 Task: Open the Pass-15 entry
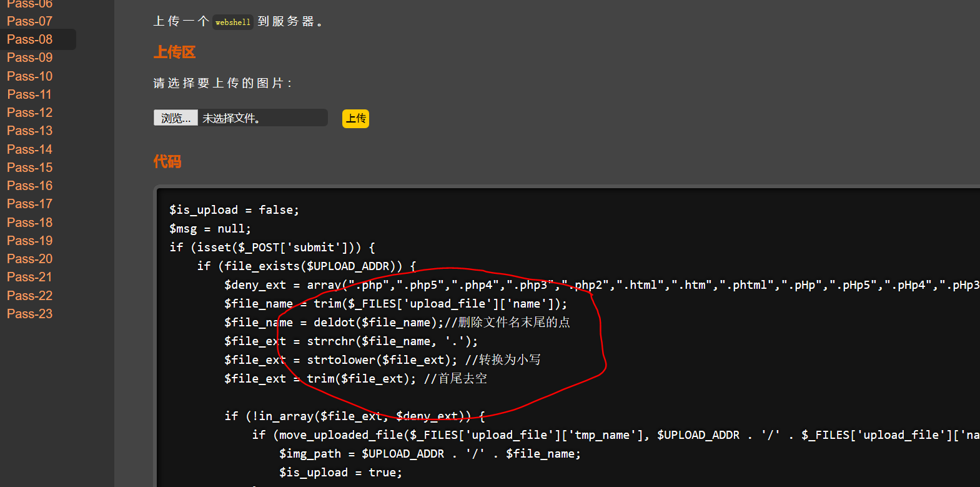pyautogui.click(x=29, y=168)
